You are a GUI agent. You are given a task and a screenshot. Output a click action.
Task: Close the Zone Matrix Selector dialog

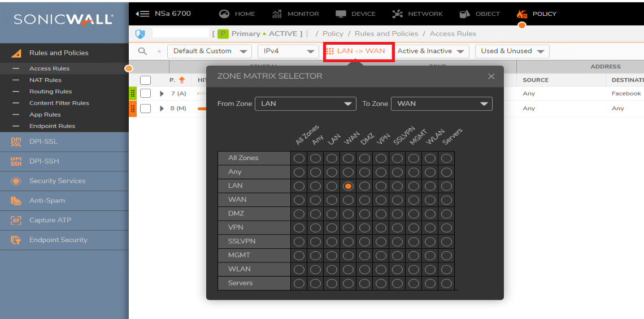491,76
